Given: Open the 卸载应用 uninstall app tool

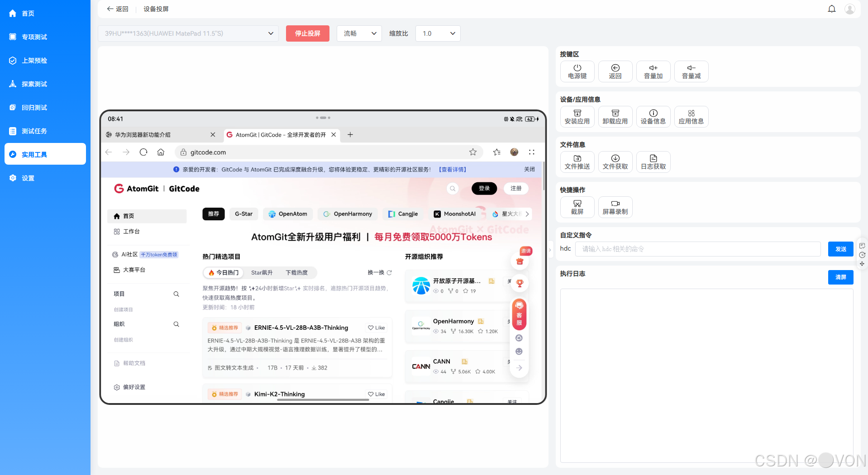Looking at the screenshot, I should tap(615, 116).
